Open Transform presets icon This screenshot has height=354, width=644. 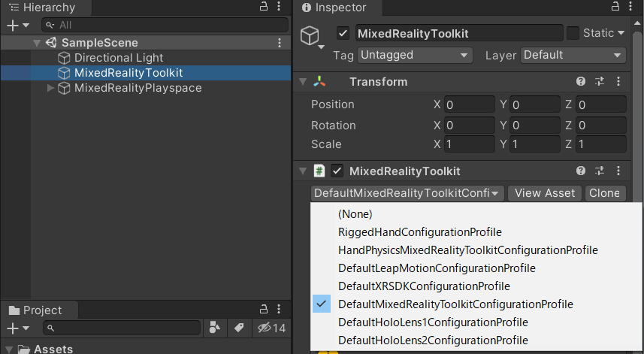(600, 81)
